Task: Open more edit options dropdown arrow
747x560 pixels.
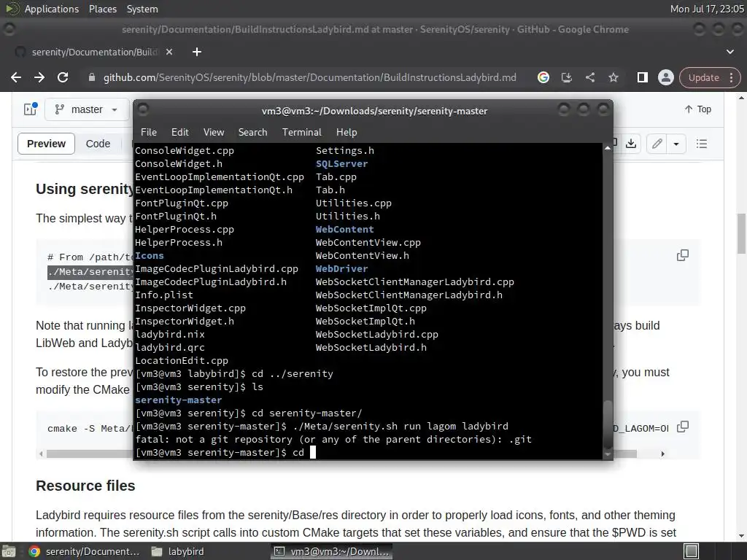Action: pos(676,144)
